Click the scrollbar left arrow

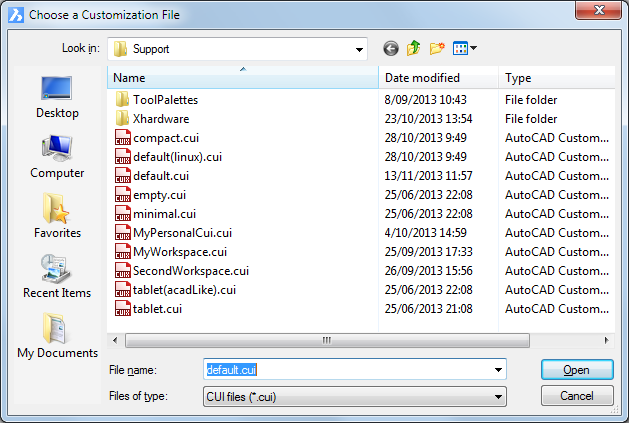(116, 340)
